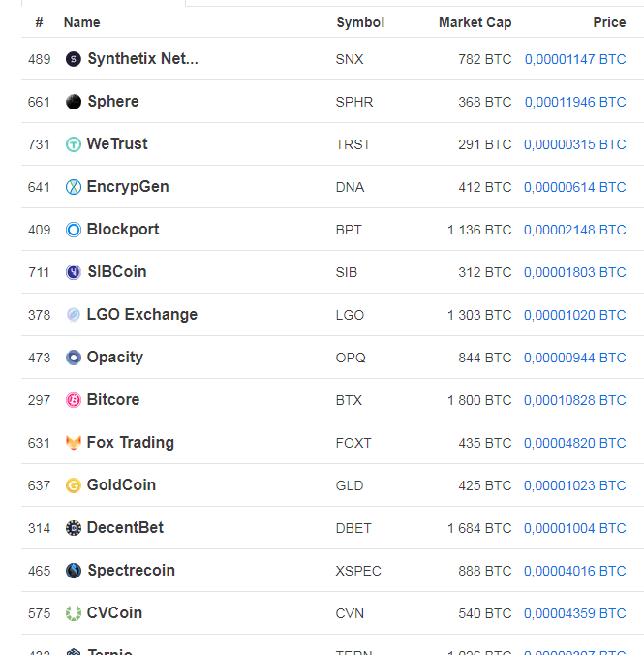Click the GoldCoin coin icon
The height and width of the screenshot is (655, 644).
pos(74,485)
